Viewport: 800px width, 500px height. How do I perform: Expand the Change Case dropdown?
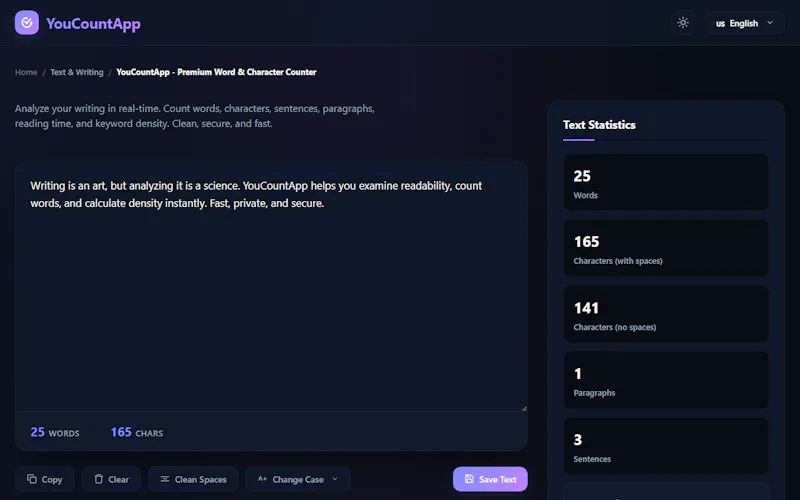[x=298, y=479]
